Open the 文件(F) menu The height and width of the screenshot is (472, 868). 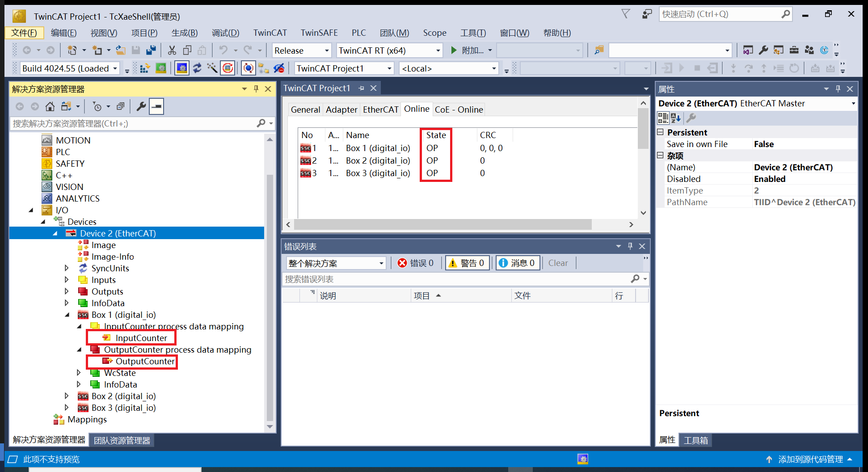coord(24,33)
